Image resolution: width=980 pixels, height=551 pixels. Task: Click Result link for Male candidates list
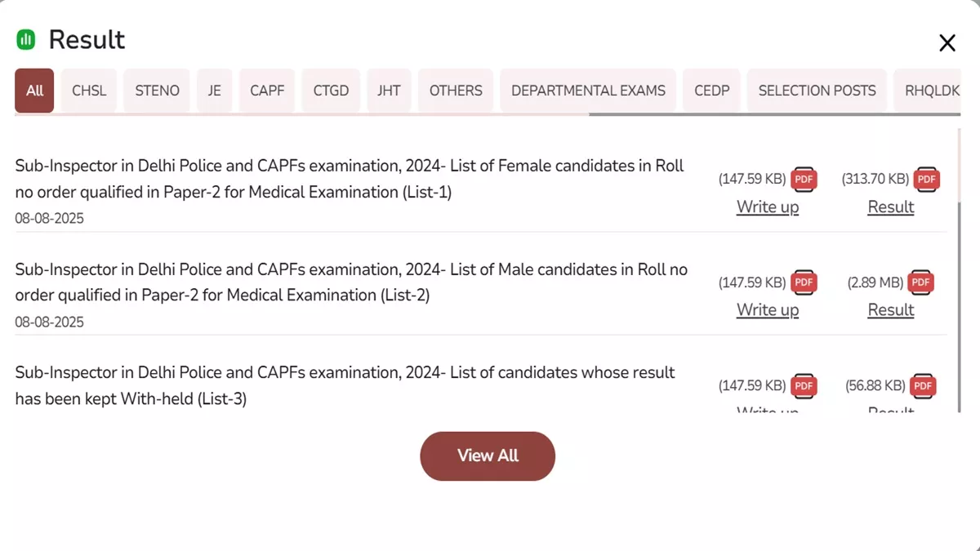890,310
